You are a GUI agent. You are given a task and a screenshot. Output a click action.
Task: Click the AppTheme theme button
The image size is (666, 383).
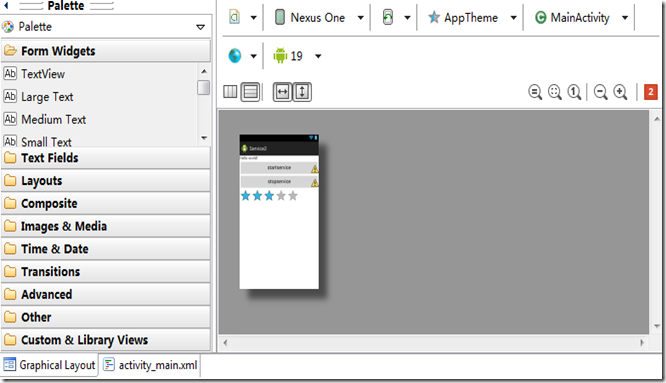(463, 17)
